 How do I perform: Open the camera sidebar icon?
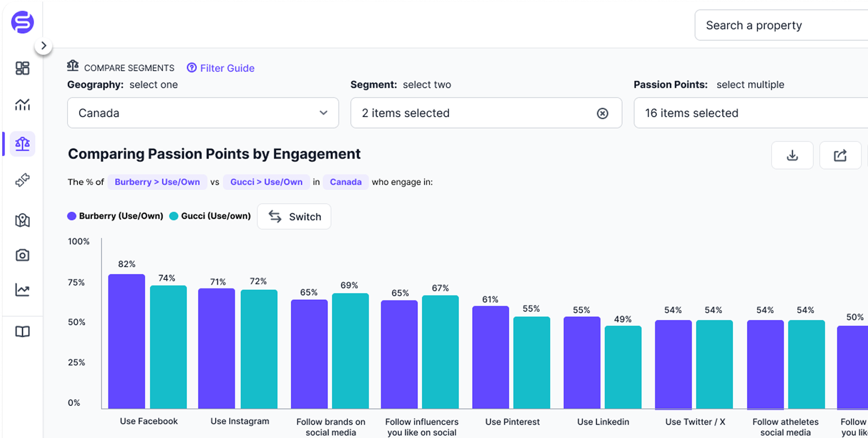(22, 255)
